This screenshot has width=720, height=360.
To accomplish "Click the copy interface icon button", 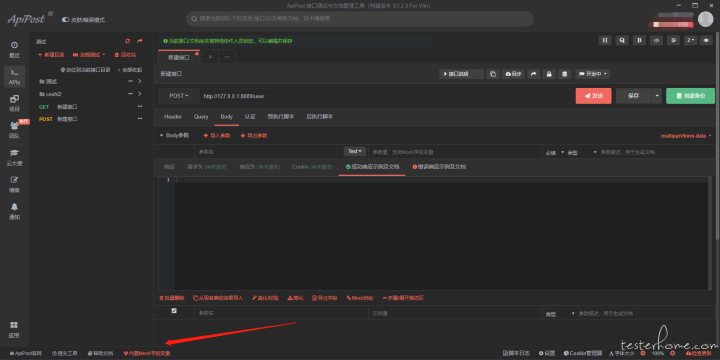I will (493, 74).
